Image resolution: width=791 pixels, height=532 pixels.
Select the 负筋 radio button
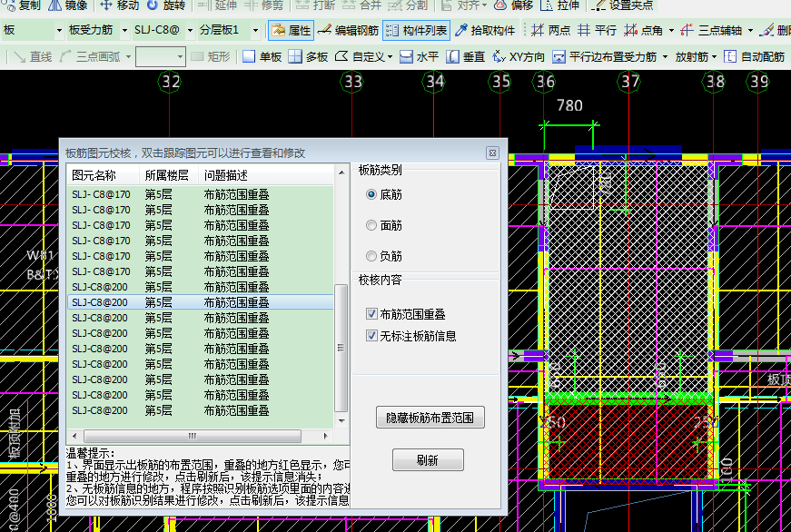coord(371,256)
